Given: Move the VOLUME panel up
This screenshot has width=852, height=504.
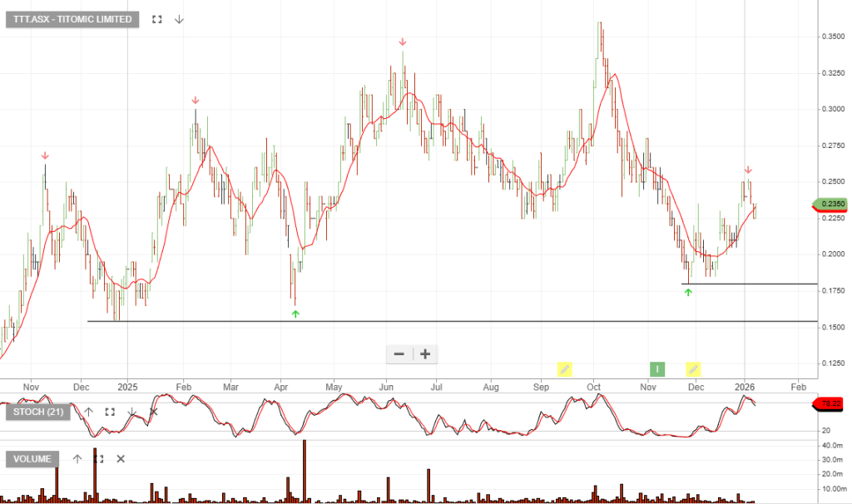Looking at the screenshot, I should click(77, 458).
